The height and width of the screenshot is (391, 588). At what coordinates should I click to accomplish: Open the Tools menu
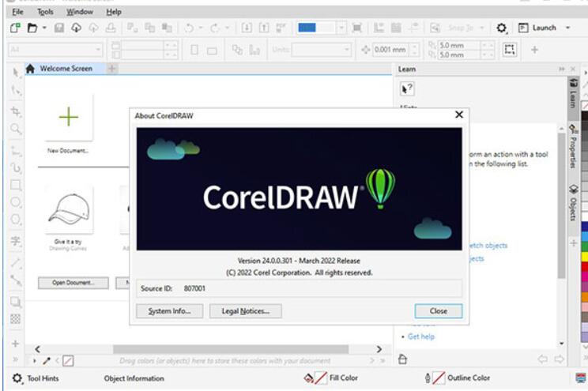pyautogui.click(x=45, y=12)
